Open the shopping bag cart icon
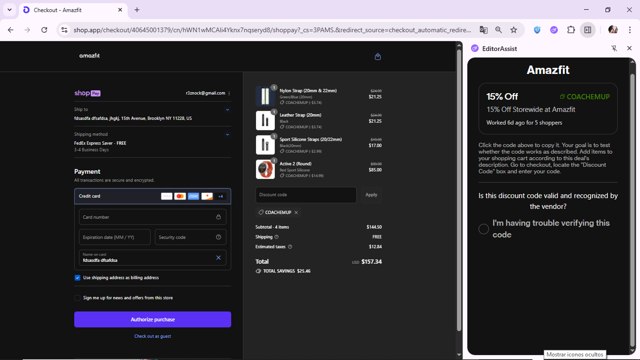Image resolution: width=640 pixels, height=360 pixels. [x=378, y=57]
